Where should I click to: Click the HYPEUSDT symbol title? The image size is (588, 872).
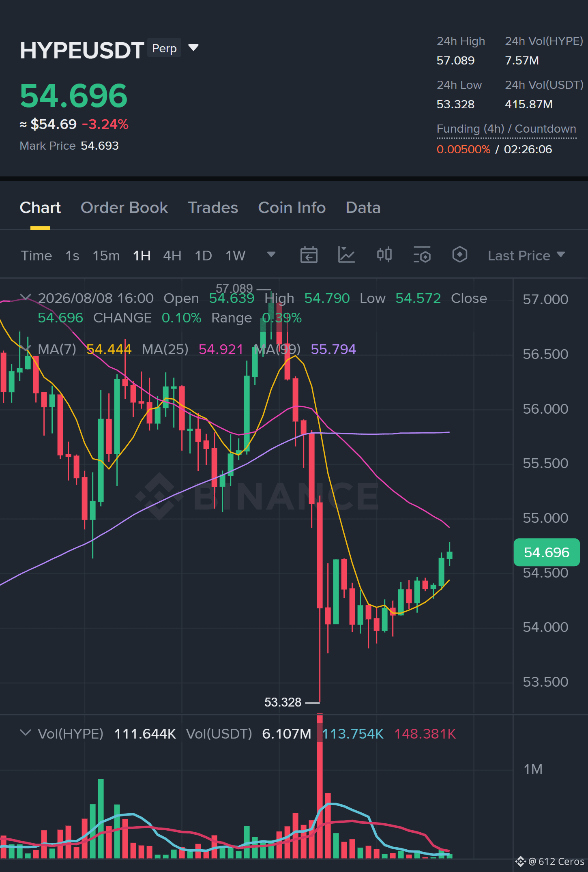tap(82, 50)
